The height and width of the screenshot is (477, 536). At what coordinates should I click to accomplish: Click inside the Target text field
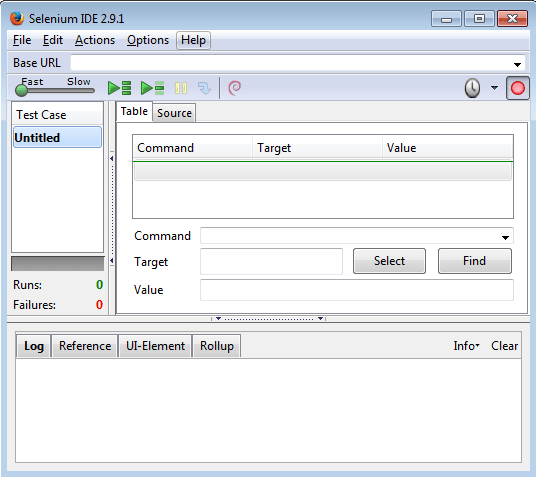point(271,262)
